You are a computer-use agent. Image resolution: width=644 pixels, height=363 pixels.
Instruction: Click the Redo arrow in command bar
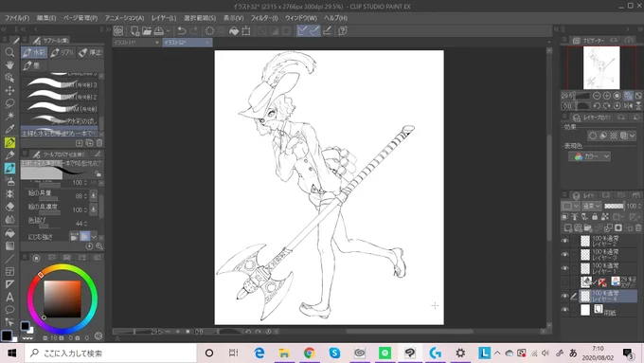[193, 31]
